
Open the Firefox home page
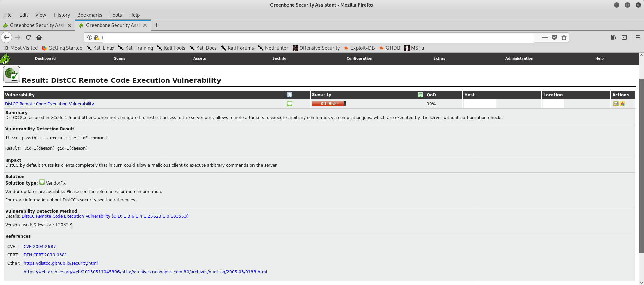39,37
